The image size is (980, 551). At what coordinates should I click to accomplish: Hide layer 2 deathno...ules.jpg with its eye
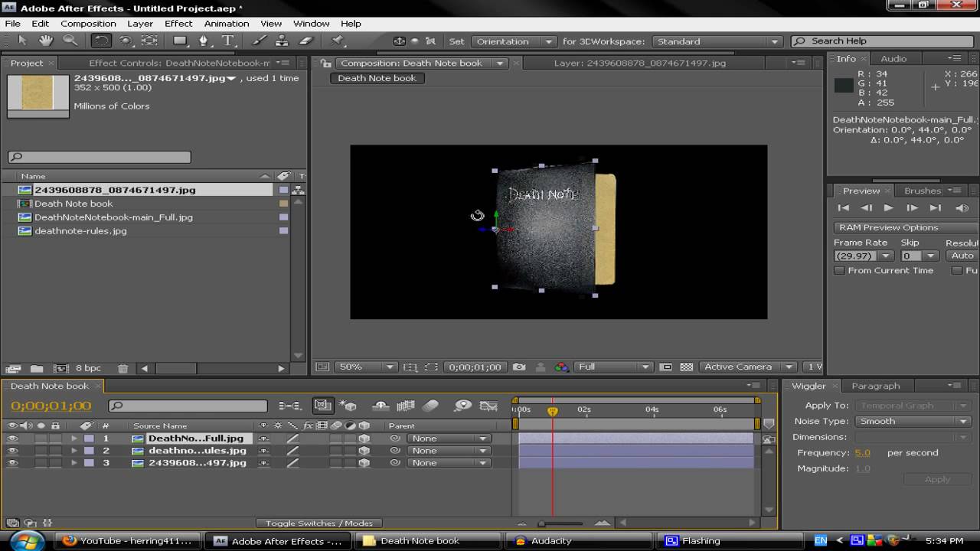click(12, 451)
